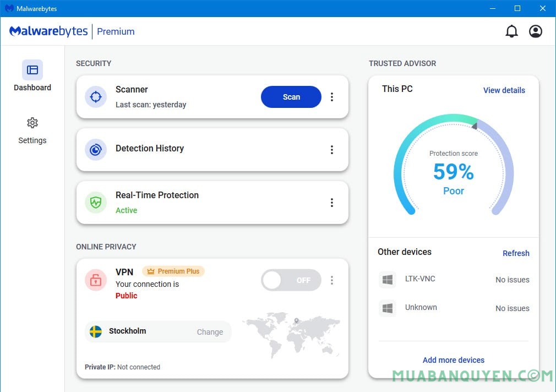Go to the Dashboard tab
Image resolution: width=556 pixels, height=392 pixels.
32,76
